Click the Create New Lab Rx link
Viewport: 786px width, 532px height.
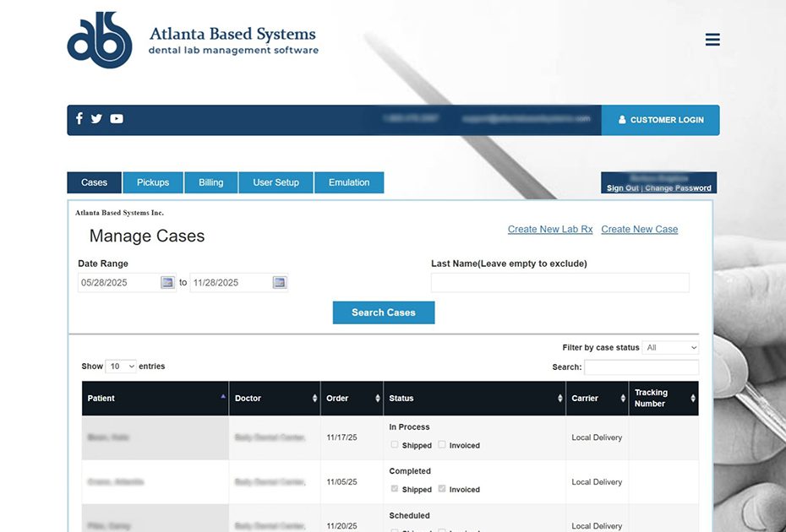550,230
